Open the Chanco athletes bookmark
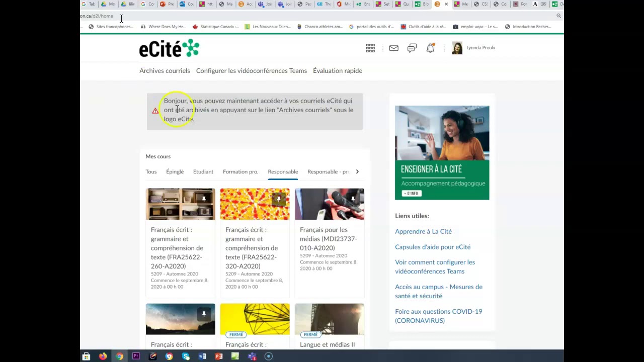This screenshot has height=362, width=644. click(x=320, y=27)
